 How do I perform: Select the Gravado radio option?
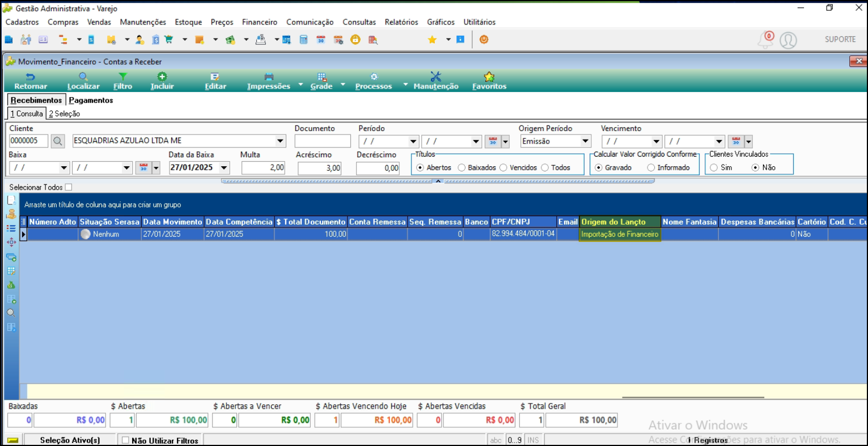click(598, 167)
